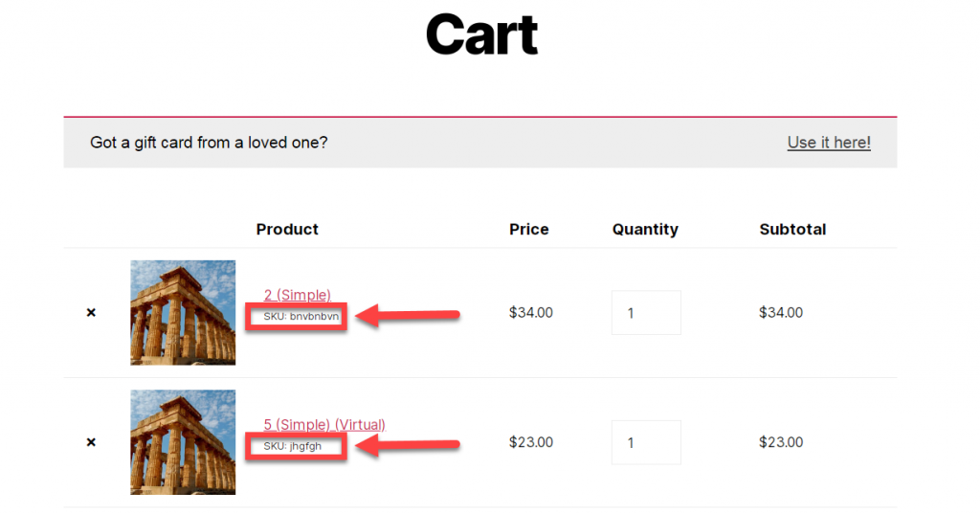Focus the quantity field for the $23.00 item
The image size is (980, 514).
pyautogui.click(x=646, y=443)
